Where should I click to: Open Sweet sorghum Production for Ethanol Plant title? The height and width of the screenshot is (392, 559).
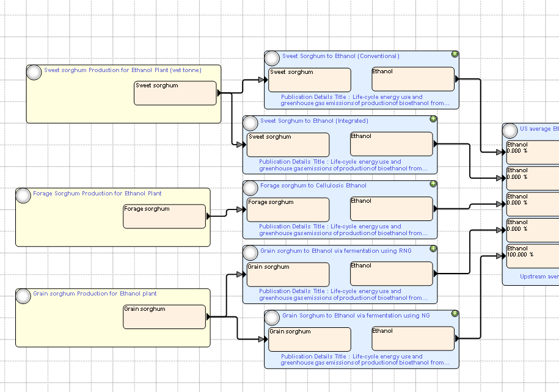[x=123, y=70]
